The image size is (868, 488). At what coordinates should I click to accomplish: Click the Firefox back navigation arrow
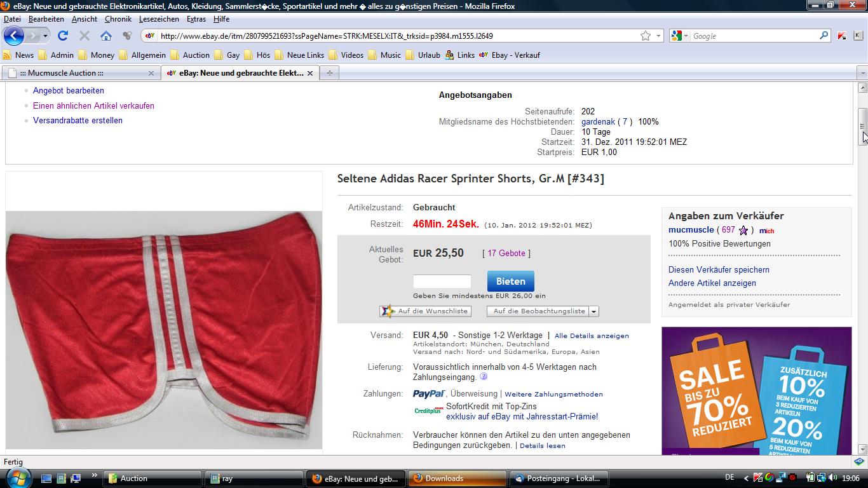point(14,36)
